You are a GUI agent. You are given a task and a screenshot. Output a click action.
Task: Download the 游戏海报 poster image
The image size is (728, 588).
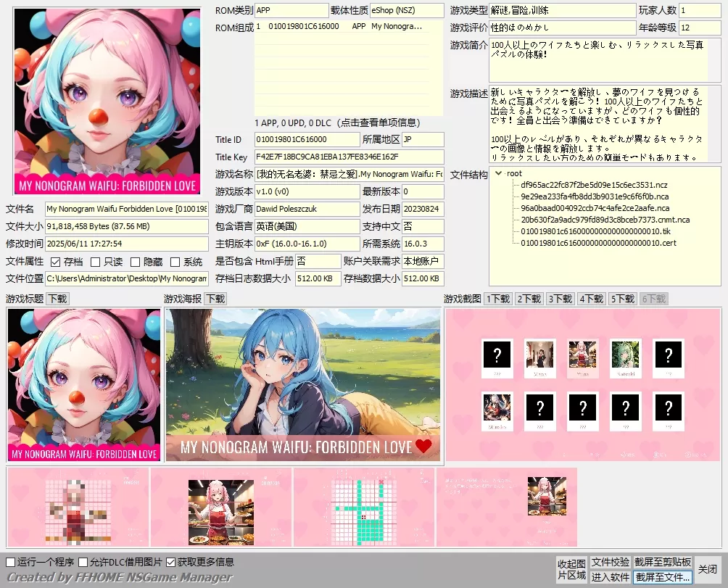(215, 298)
